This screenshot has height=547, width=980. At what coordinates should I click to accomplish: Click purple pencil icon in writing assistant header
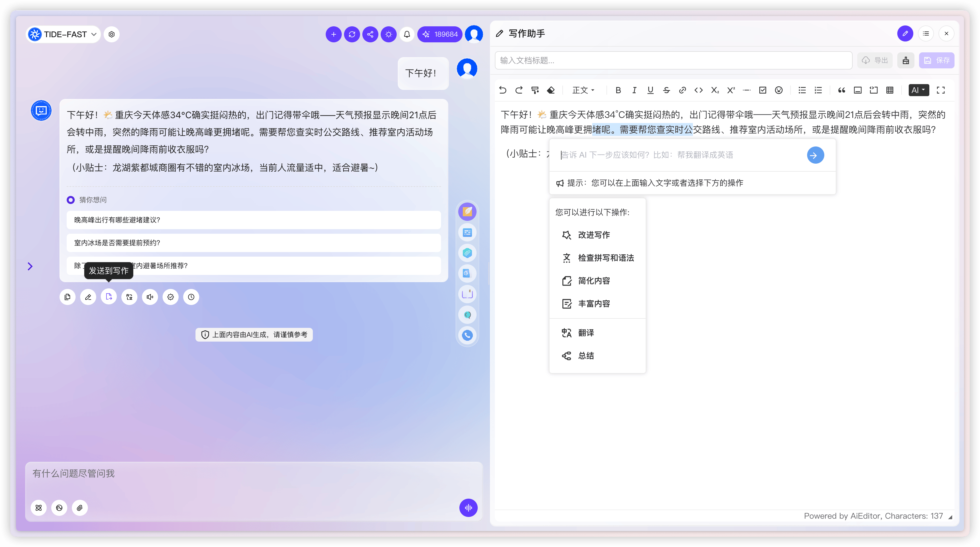(905, 33)
